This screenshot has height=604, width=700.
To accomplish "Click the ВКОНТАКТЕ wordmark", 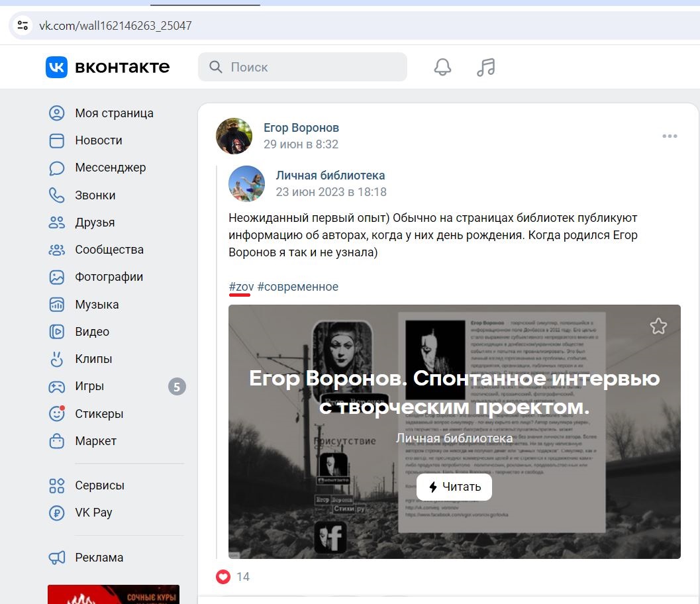I will click(x=123, y=67).
